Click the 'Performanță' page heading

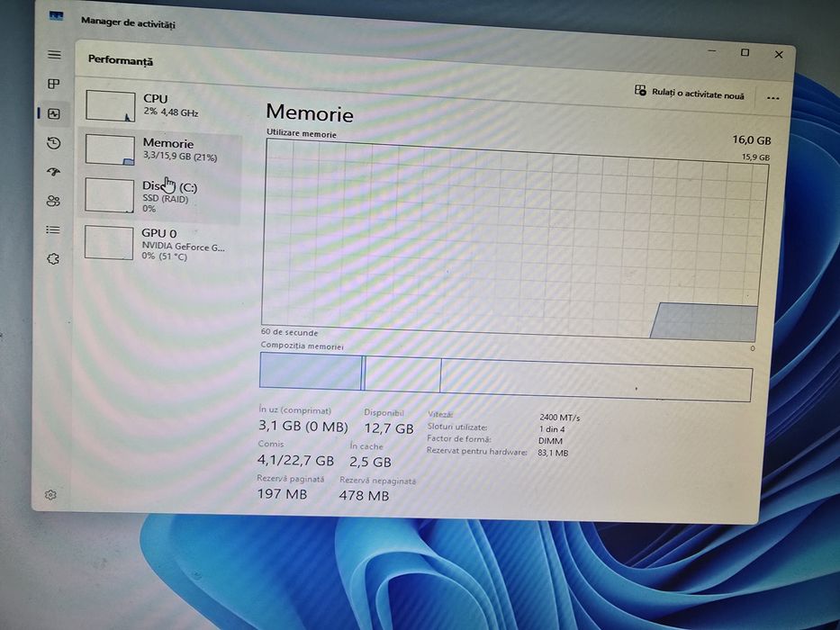pos(121,60)
